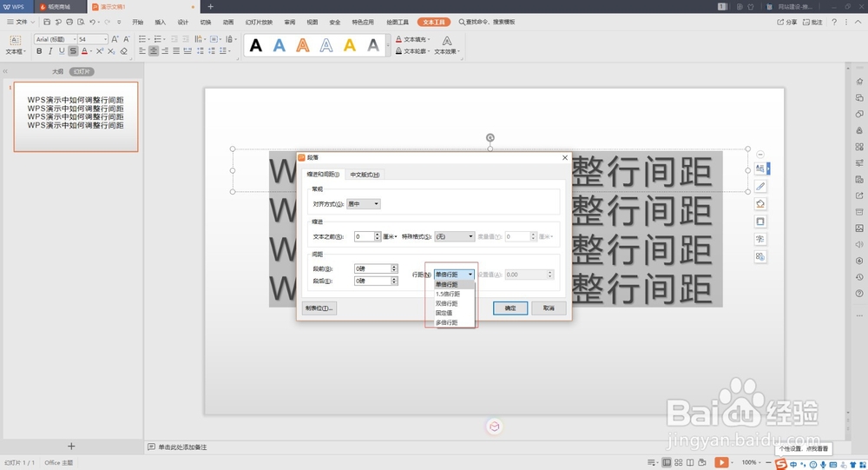Open the 文本效果 text effects menu

tap(447, 45)
